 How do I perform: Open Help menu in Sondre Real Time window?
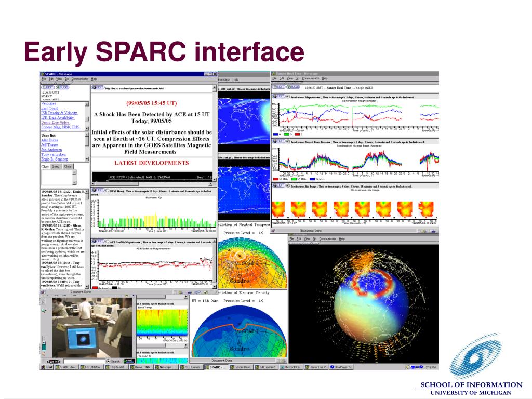click(325, 78)
